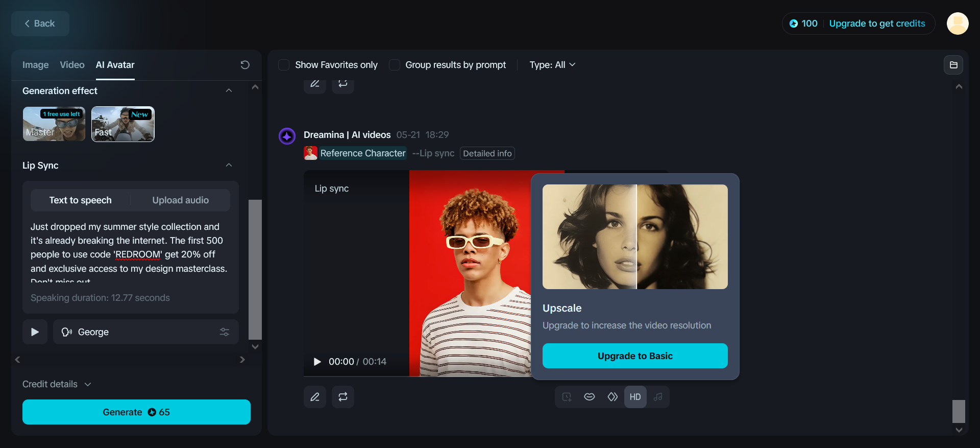This screenshot has height=448, width=980.
Task: Click the 'Upscale' heading in the popup
Action: click(562, 308)
